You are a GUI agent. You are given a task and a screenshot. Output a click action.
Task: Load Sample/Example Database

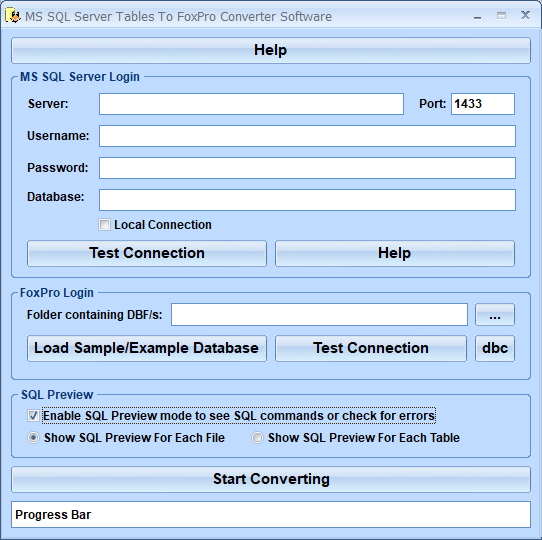147,348
